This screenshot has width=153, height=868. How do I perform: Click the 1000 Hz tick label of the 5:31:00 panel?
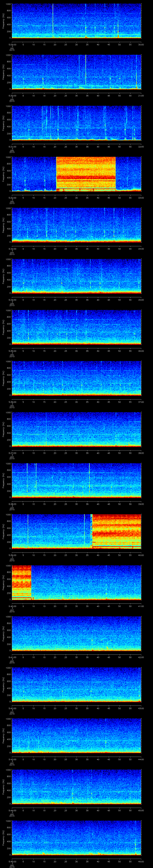[8, 107]
